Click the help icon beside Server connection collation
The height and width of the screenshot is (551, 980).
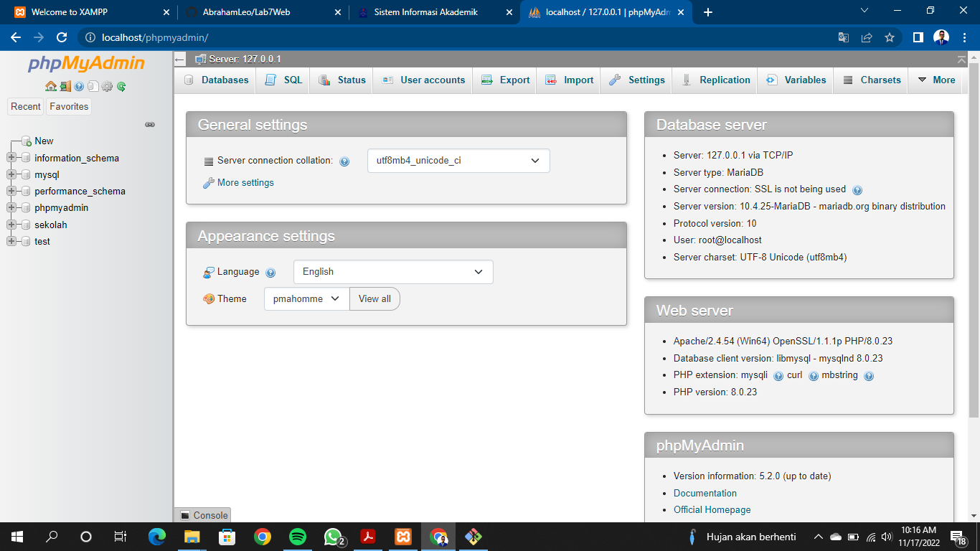[x=344, y=161]
